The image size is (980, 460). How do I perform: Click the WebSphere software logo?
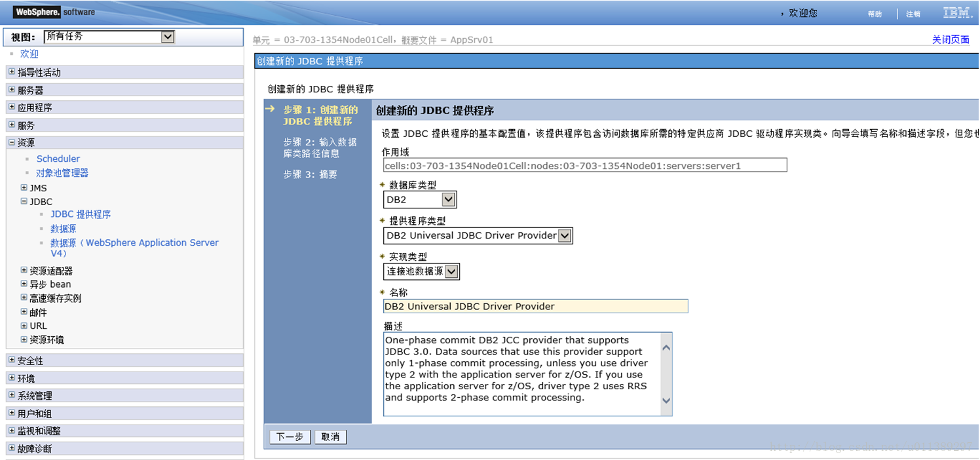54,12
